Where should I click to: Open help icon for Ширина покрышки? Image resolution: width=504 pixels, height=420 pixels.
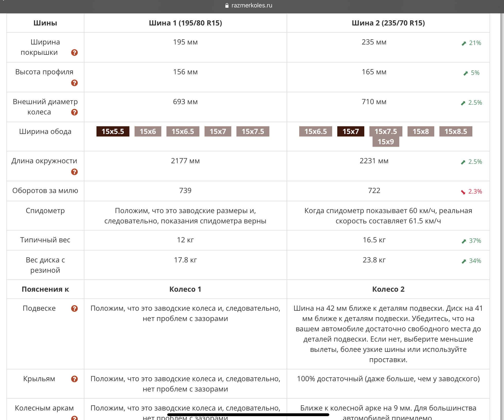74,53
